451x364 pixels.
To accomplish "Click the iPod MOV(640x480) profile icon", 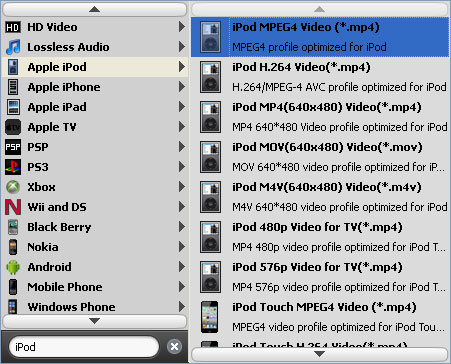I will [210, 157].
